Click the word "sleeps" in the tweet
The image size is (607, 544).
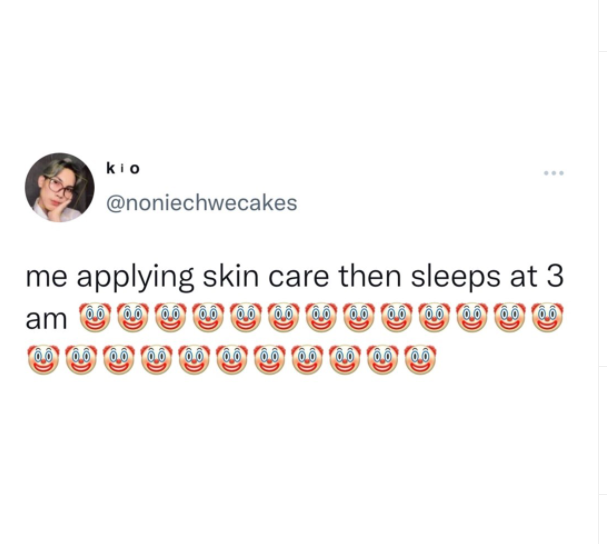[x=455, y=278]
